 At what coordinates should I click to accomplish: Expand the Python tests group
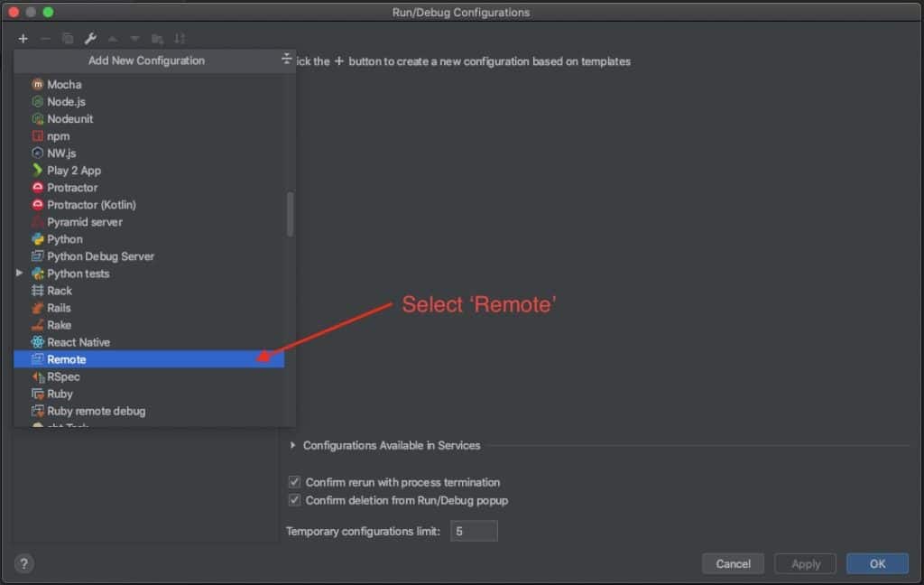21,274
